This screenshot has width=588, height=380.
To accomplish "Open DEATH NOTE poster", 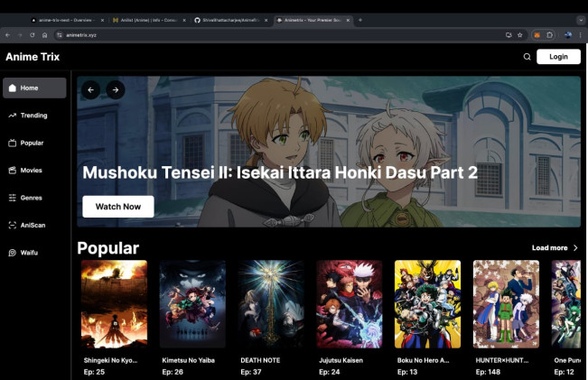I will pos(271,304).
